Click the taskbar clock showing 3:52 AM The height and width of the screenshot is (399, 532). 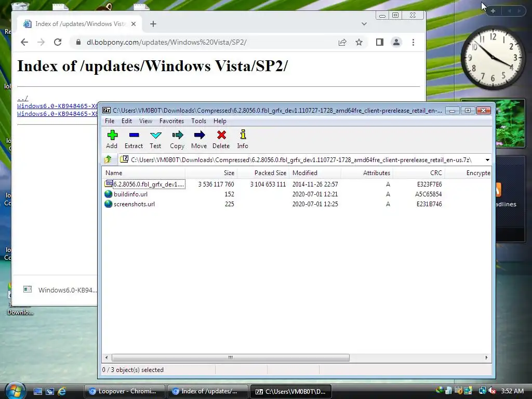pos(512,391)
